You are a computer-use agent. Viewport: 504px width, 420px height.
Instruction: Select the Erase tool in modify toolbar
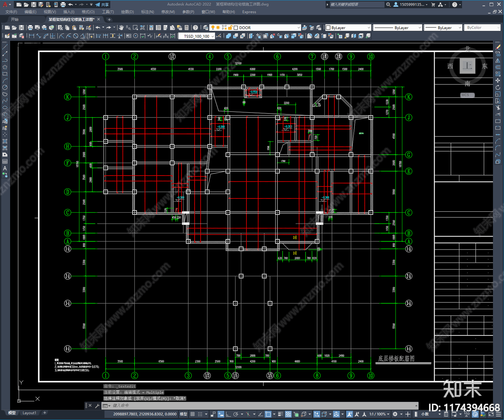point(498,47)
